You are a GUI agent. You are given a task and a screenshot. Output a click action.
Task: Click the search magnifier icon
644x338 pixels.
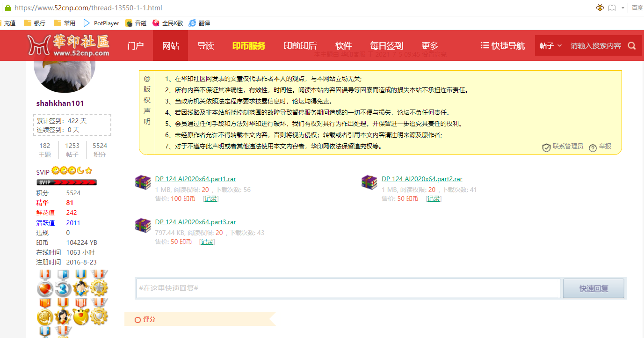632,46
